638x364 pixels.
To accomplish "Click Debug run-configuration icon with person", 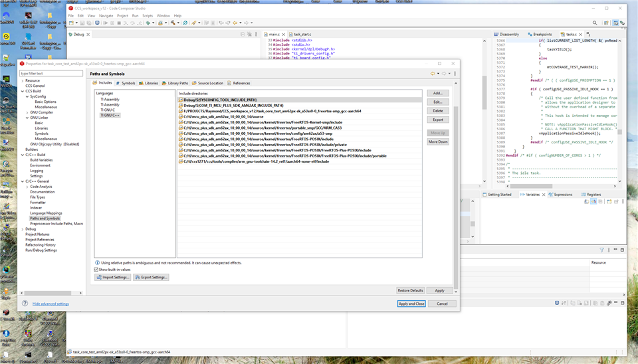I will click(x=160, y=23).
